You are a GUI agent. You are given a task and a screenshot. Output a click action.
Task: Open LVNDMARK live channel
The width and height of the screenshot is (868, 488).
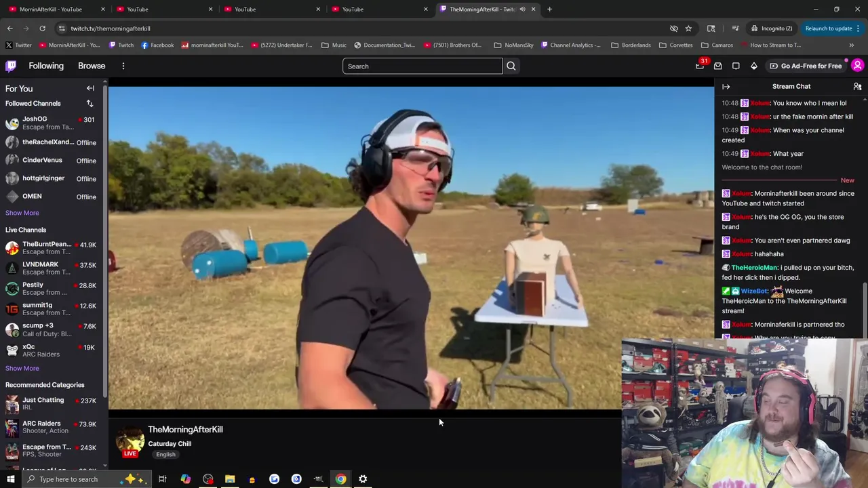(x=52, y=268)
